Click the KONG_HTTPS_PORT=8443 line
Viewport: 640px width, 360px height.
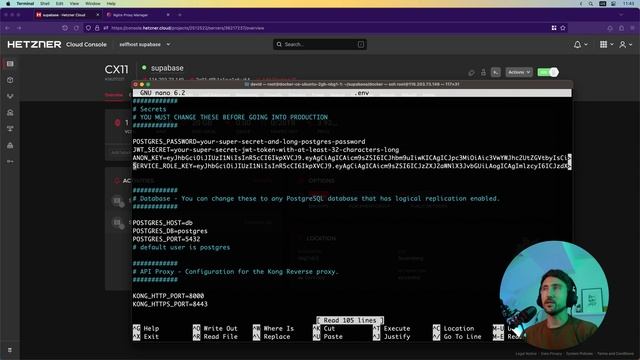(x=170, y=304)
